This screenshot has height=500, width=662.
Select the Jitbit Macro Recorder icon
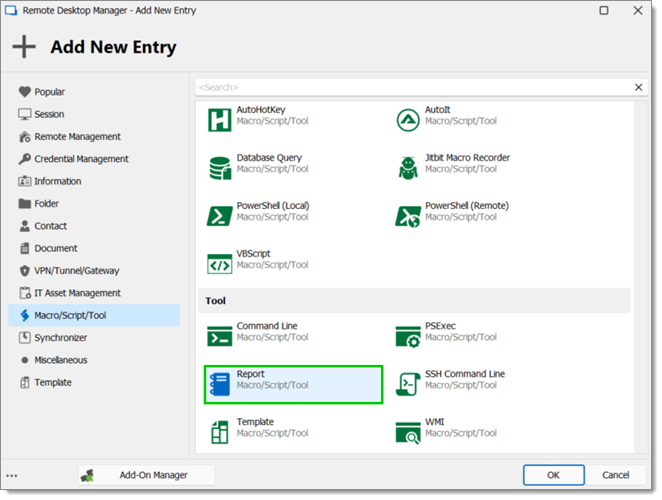[408, 168]
